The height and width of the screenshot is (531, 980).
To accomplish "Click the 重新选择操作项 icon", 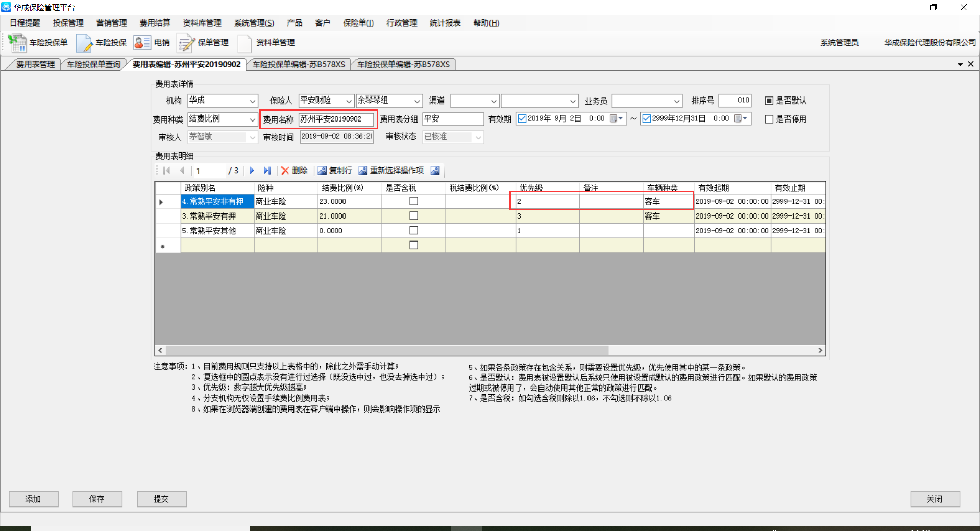I will click(363, 171).
